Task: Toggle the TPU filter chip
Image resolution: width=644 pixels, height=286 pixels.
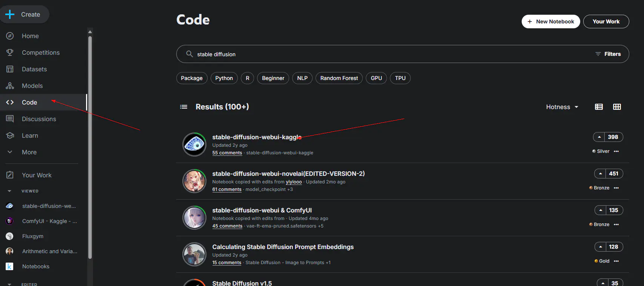Action: tap(400, 78)
